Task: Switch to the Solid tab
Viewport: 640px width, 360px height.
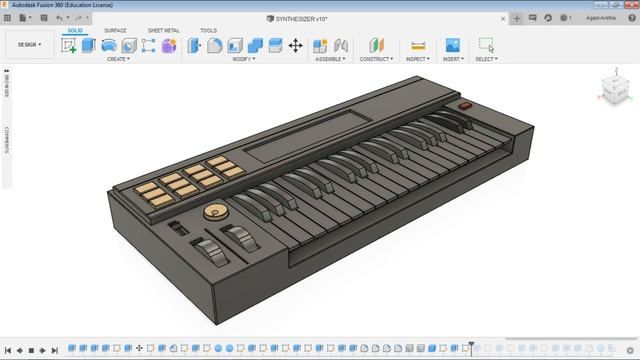Action: [75, 31]
